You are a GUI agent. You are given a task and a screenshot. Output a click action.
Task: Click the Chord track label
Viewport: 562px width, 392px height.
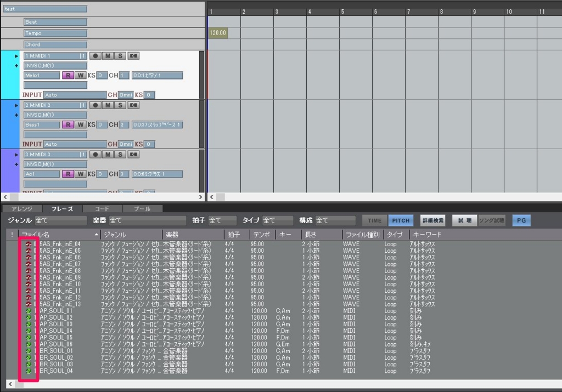click(55, 44)
